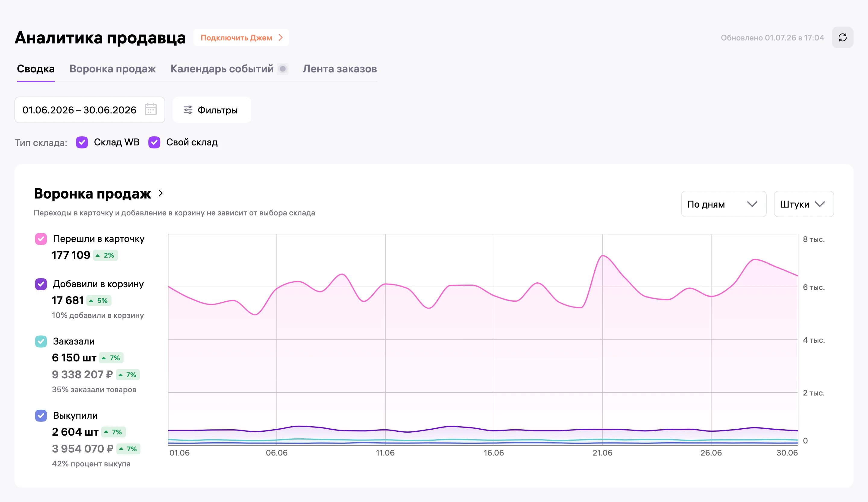Image resolution: width=868 pixels, height=502 pixels.
Task: Switch to the Воронка продаж tab
Action: [x=113, y=69]
